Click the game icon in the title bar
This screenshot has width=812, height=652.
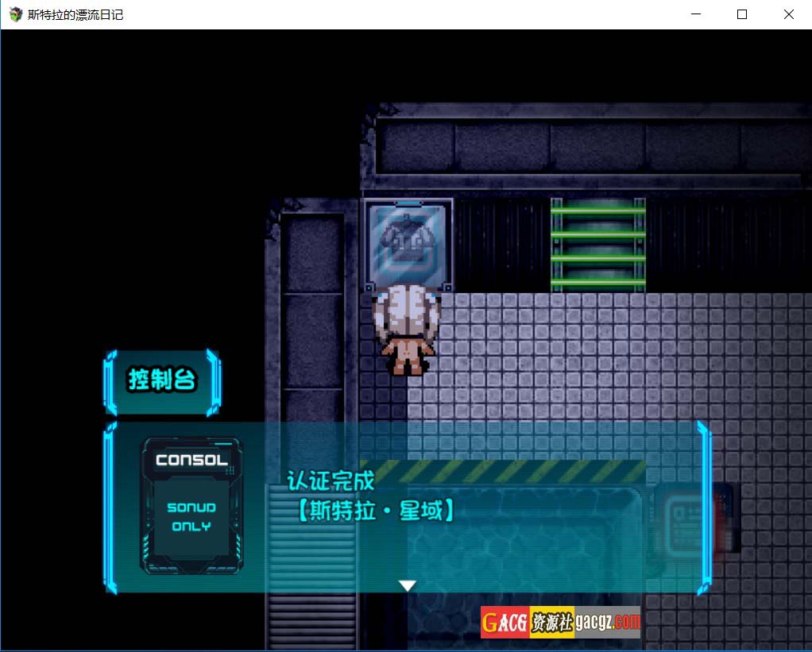pyautogui.click(x=15, y=14)
